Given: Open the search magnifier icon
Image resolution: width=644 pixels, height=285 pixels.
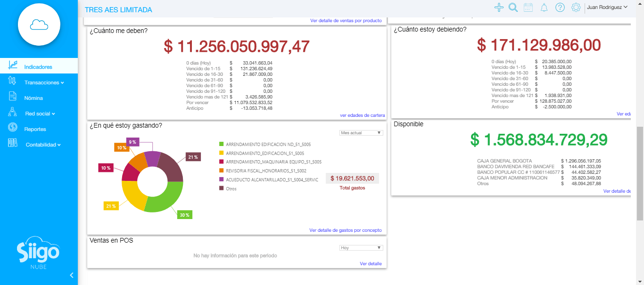Looking at the screenshot, I should coord(513,8).
